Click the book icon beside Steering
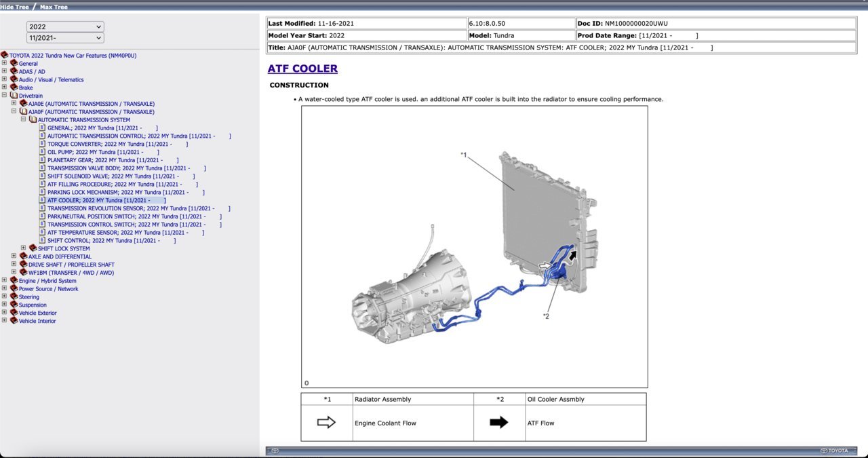The image size is (868, 458). click(14, 297)
